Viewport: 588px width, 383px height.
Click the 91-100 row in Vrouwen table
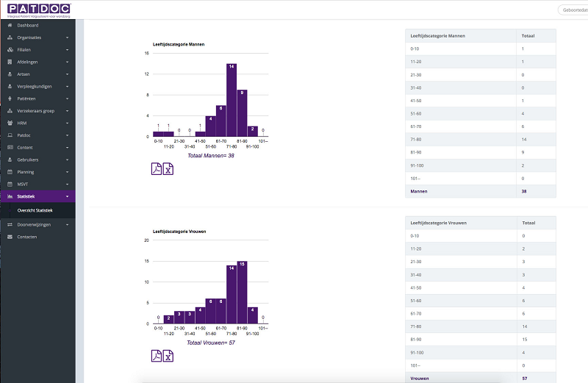[481, 353]
